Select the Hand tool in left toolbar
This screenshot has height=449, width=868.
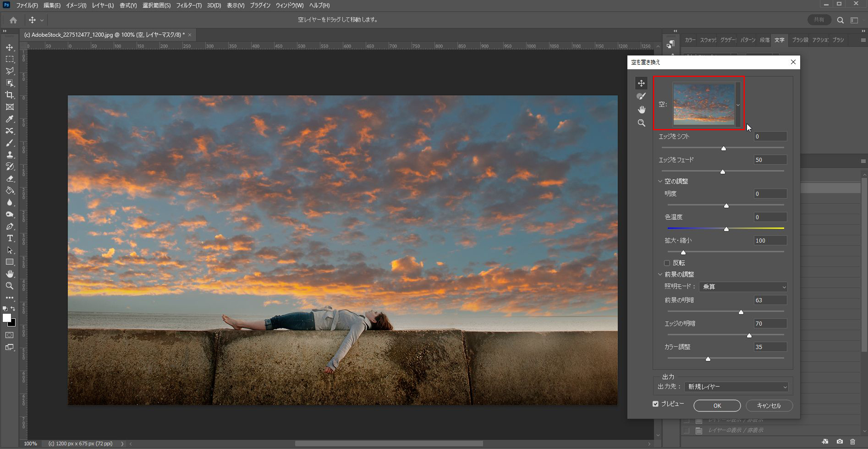pos(10,274)
